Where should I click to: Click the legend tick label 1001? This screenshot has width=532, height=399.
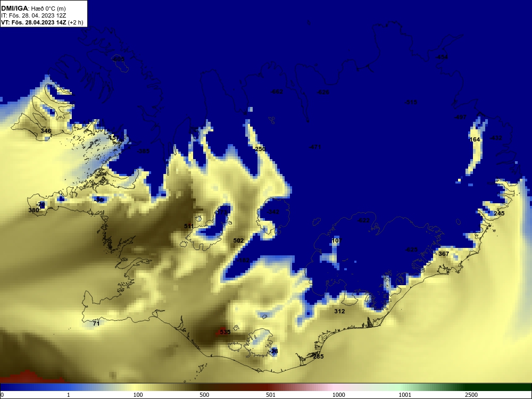405,395
